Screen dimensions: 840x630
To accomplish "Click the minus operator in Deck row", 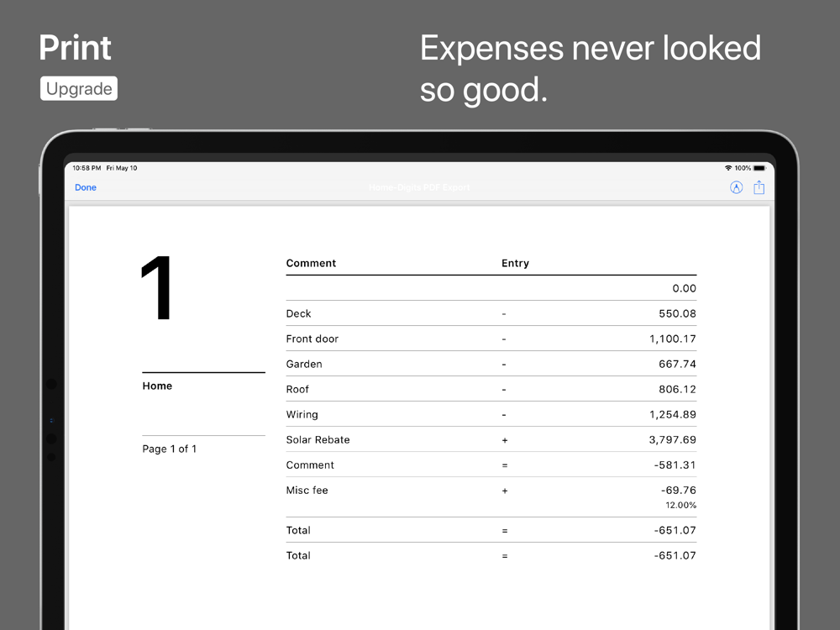I will pyautogui.click(x=503, y=314).
